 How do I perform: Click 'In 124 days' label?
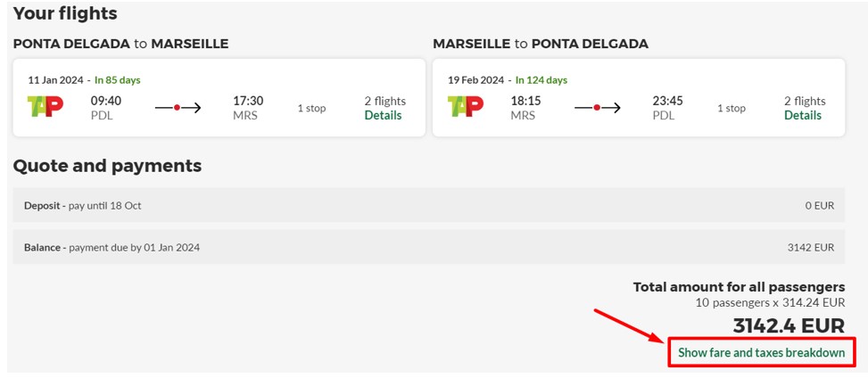point(541,80)
